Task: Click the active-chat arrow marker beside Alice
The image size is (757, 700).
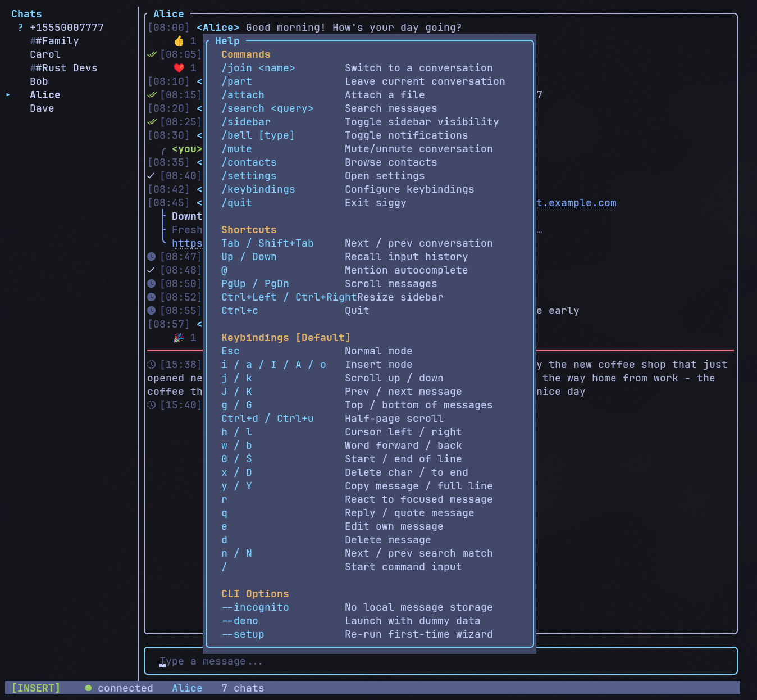Action: coord(8,95)
